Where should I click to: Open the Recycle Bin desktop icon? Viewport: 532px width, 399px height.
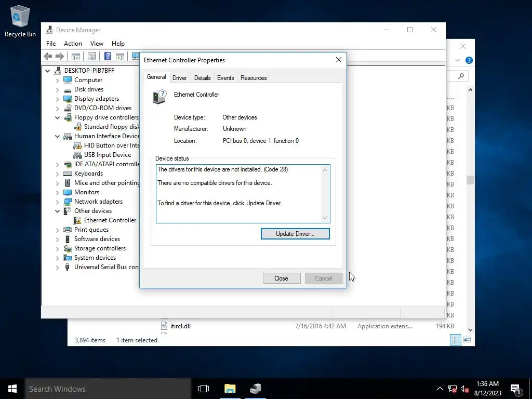[20, 21]
